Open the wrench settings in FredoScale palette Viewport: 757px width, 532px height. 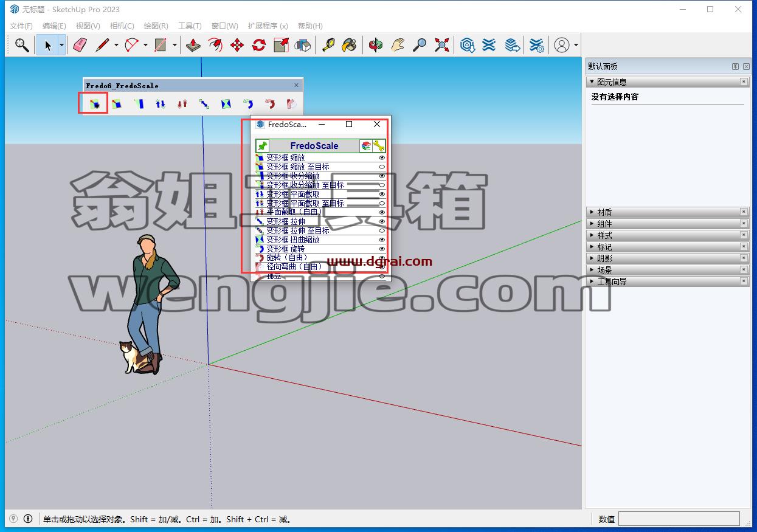(379, 146)
